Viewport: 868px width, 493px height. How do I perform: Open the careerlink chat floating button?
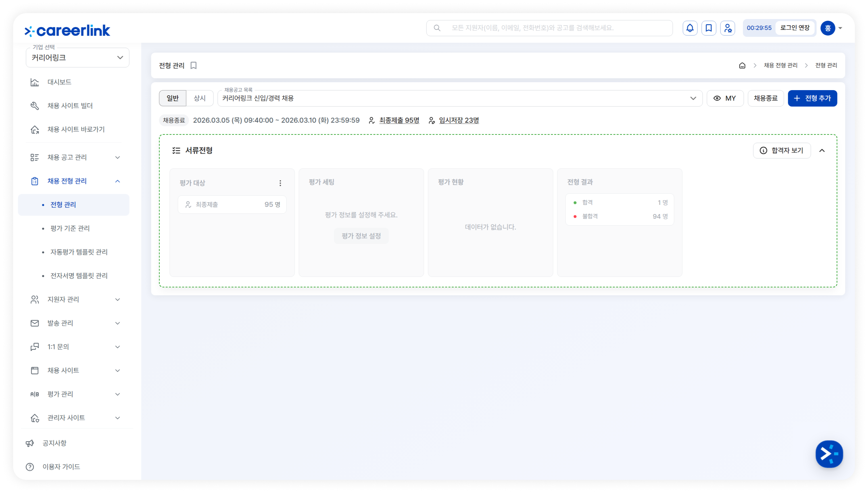(829, 454)
